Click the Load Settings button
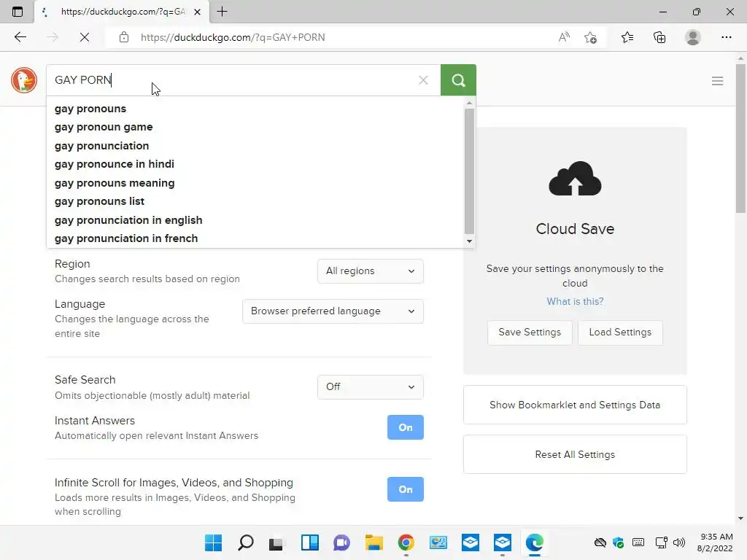The height and width of the screenshot is (560, 747). tap(620, 332)
